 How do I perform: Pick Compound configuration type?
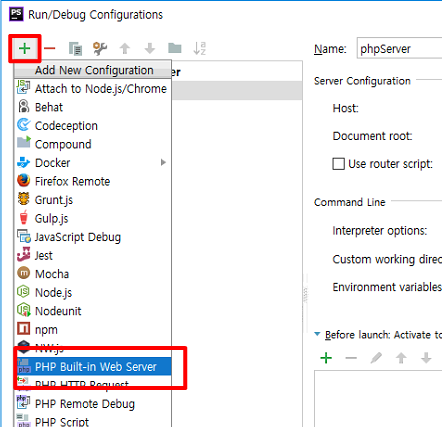tap(93, 144)
